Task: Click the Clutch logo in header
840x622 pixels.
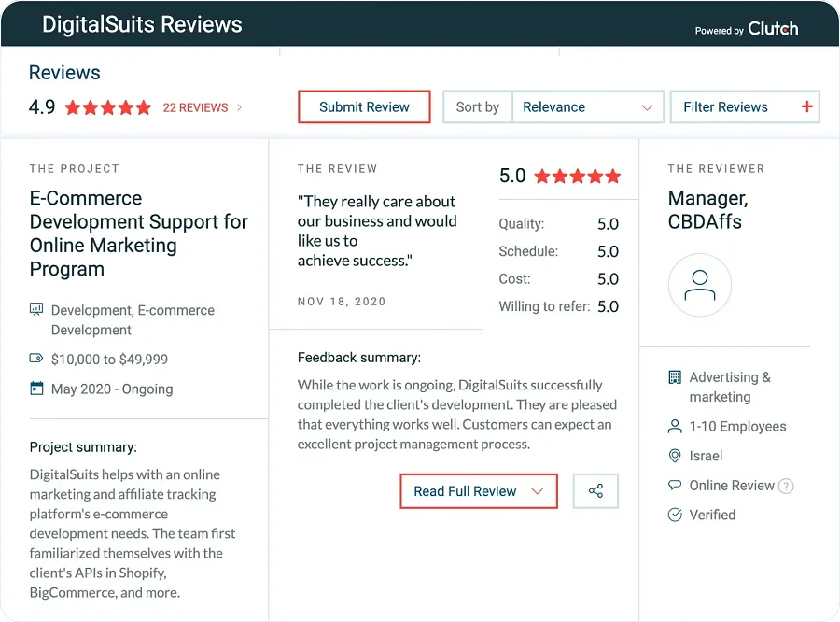Action: coord(773,28)
